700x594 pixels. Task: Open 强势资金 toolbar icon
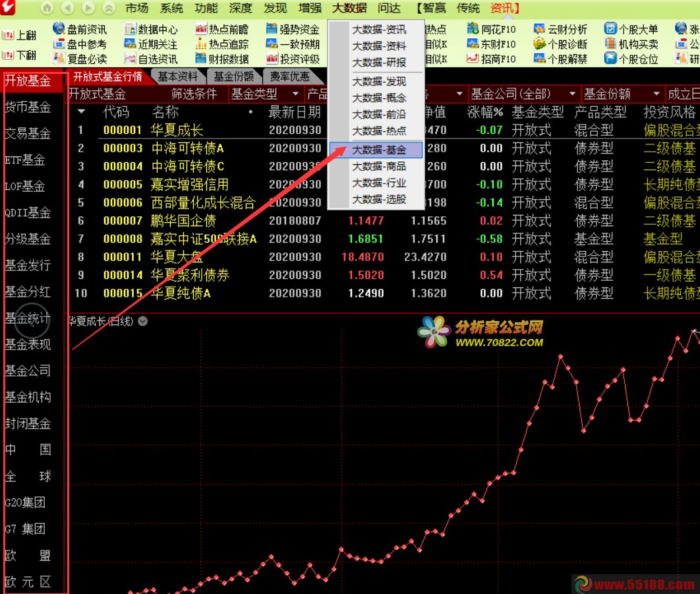272,29
